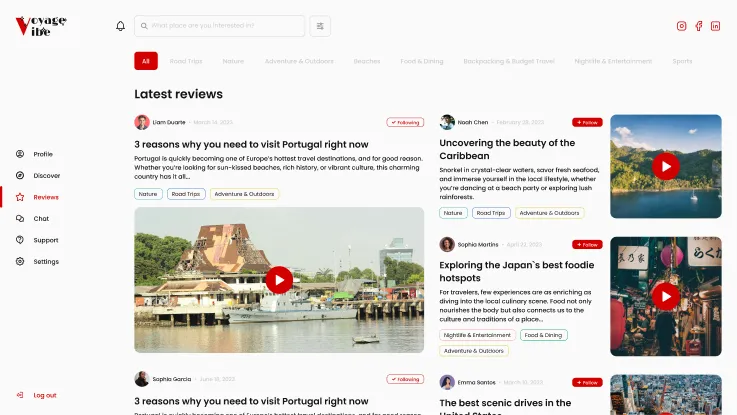Open 'Uncovering the beauty of the Caribbean' article

pos(507,149)
